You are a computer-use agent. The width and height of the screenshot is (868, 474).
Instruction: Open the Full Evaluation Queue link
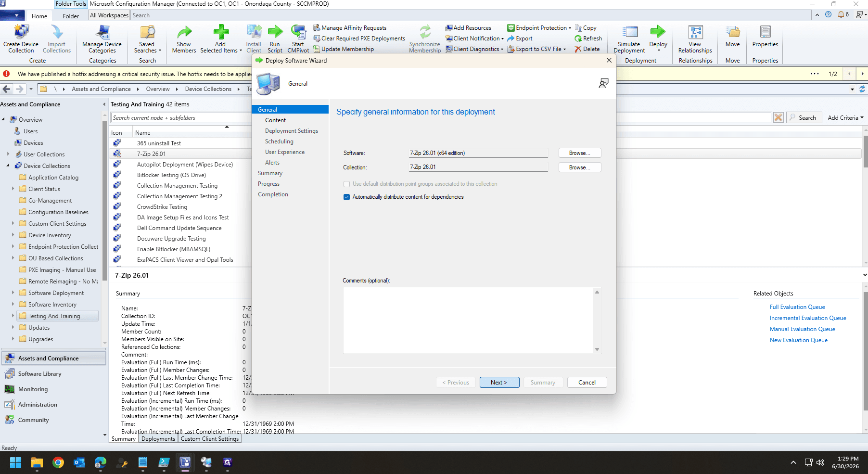(797, 307)
